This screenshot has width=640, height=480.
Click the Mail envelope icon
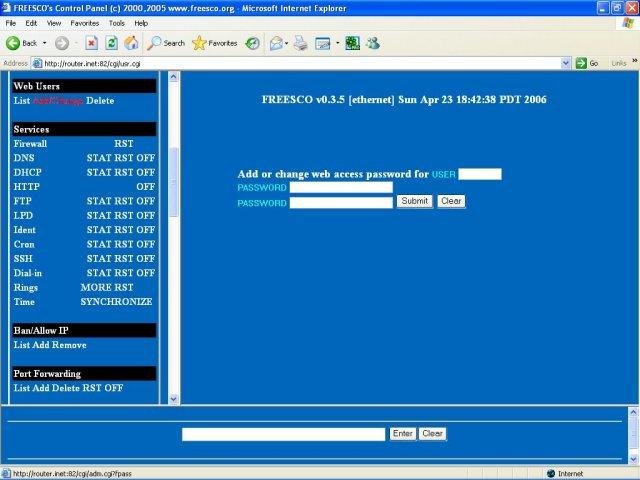[x=276, y=43]
